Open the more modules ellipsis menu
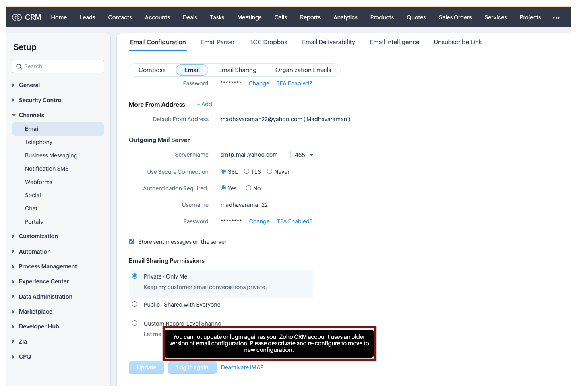This screenshot has height=392, width=577. point(556,18)
